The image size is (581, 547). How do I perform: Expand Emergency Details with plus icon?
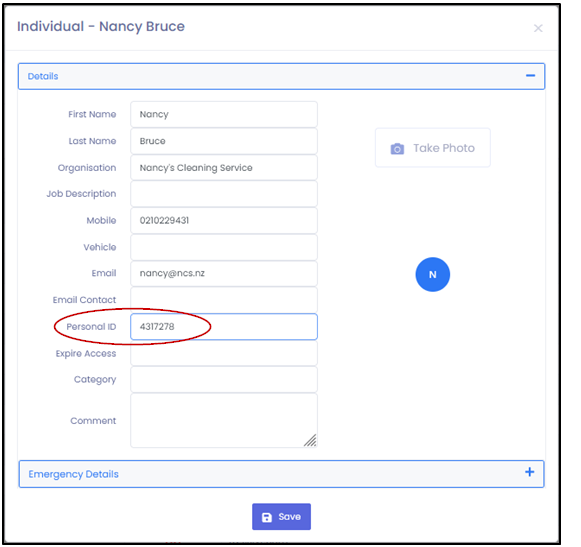(x=529, y=472)
